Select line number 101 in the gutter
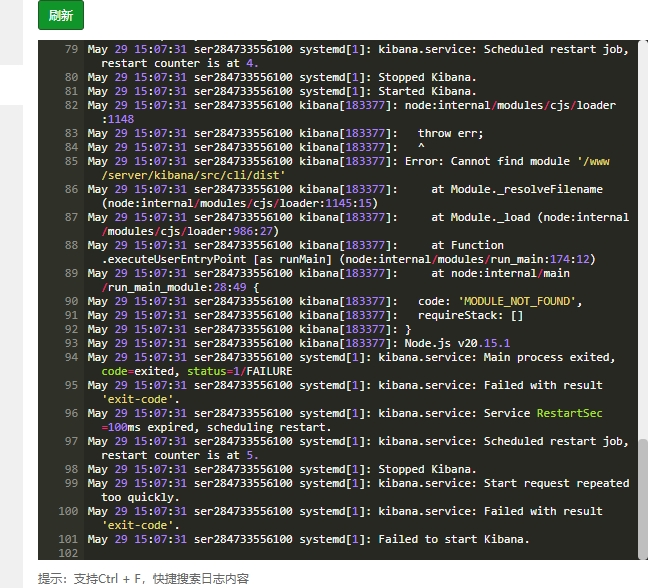 click(68, 539)
